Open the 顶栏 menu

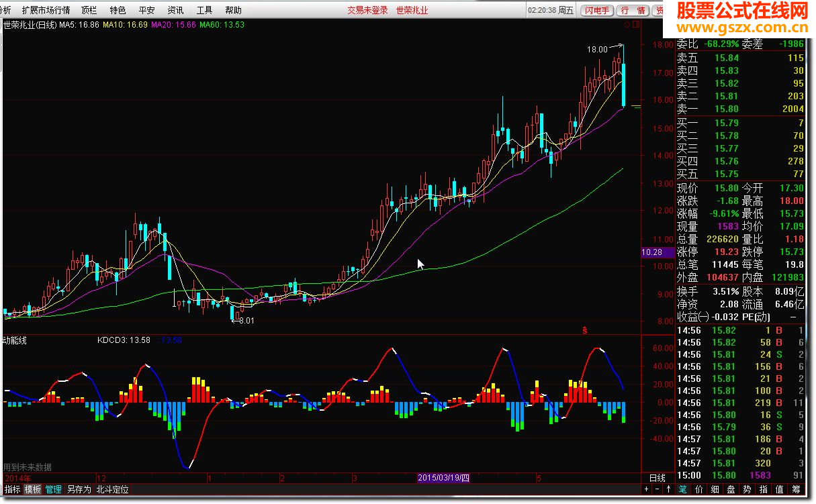coord(89,10)
